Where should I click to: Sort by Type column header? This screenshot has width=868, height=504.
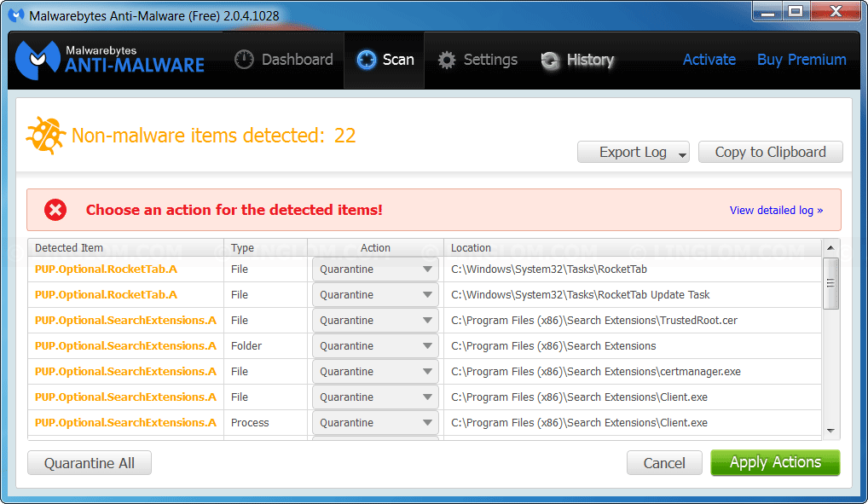point(266,247)
